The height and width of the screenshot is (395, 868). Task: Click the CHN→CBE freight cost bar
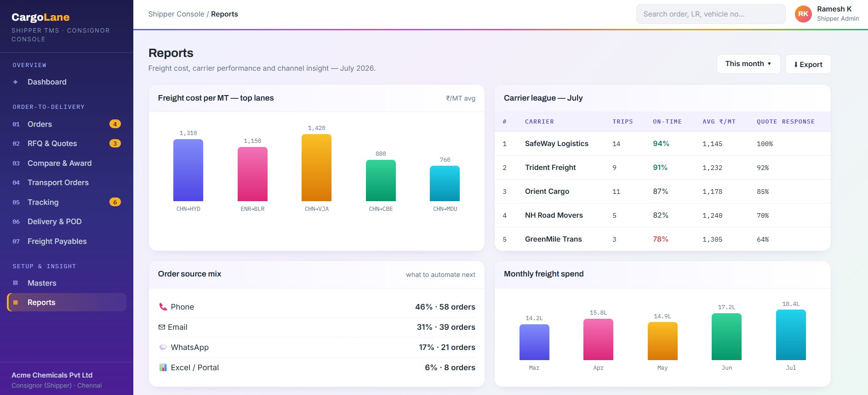(x=381, y=181)
